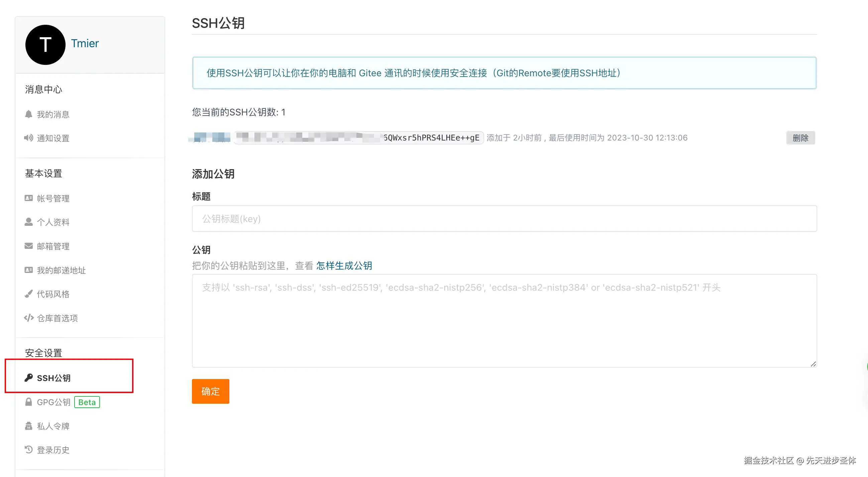The height and width of the screenshot is (477, 868).
Task: Focus the 公钥标题(key) title input
Action: [x=504, y=219]
